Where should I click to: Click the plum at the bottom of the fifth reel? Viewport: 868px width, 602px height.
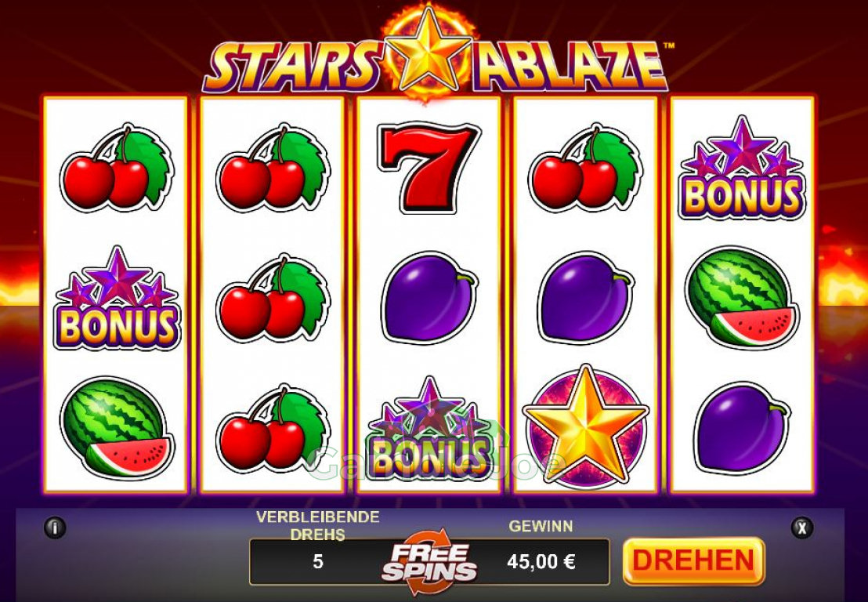point(742,427)
